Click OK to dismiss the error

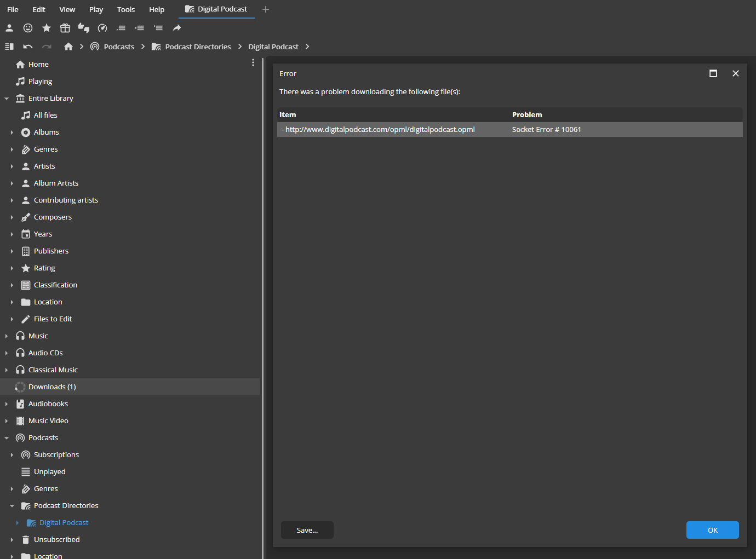(713, 530)
